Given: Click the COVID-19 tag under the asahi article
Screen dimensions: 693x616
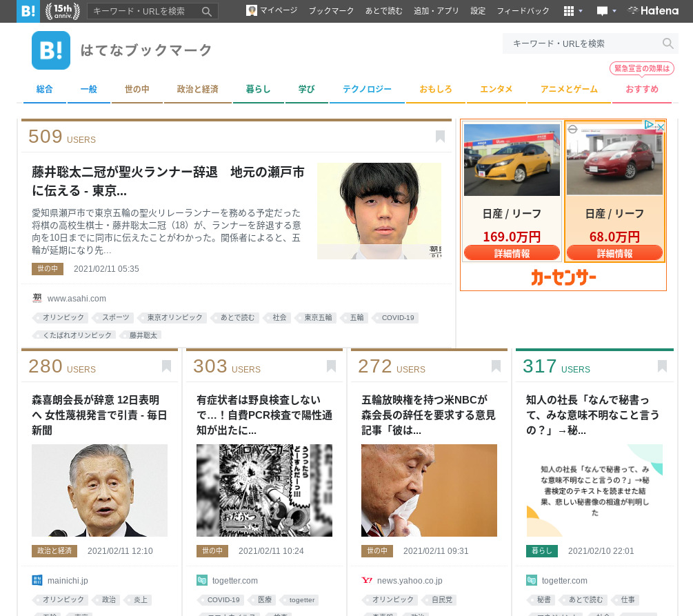Looking at the screenshot, I should click(396, 317).
